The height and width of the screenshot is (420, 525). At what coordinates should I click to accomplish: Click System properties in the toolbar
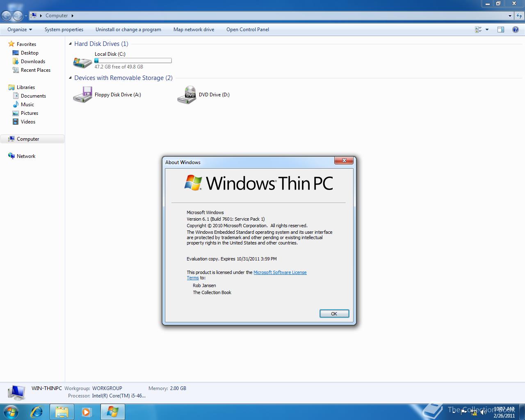[x=64, y=30]
